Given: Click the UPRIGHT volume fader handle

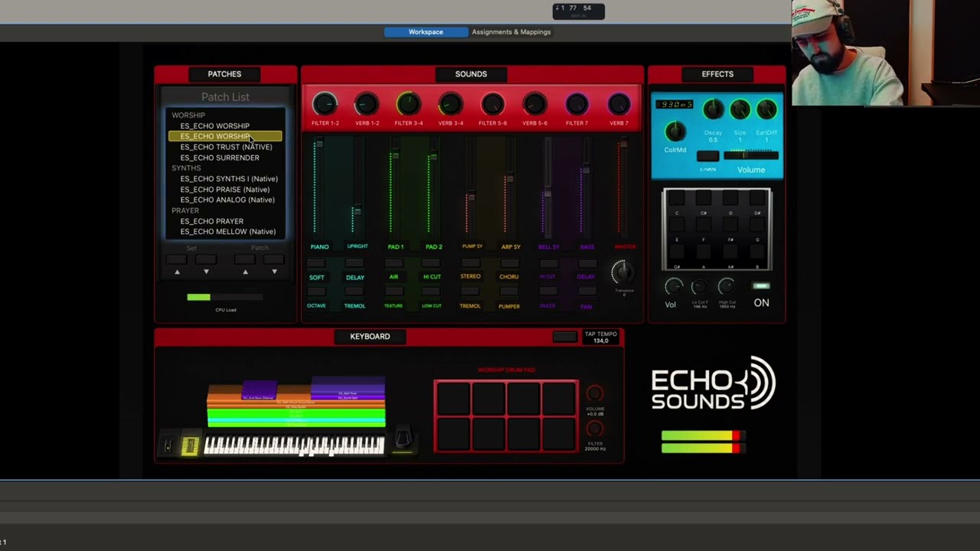Looking at the screenshot, I should (x=357, y=210).
